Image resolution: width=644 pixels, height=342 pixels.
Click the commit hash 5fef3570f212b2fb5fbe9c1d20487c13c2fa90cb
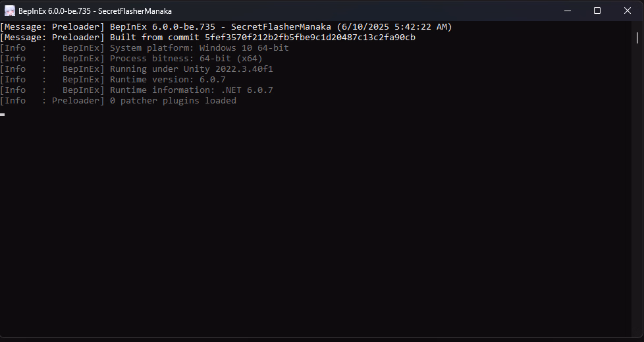[x=310, y=38]
